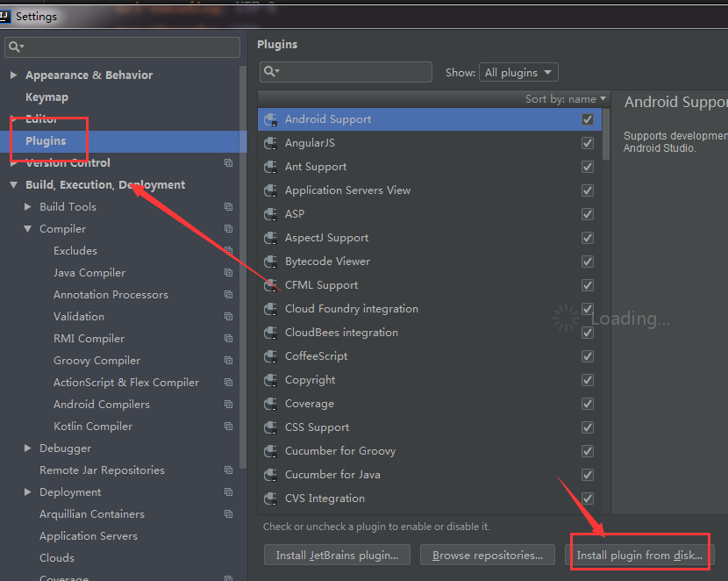Select Keymap in settings tree
Screen dimensions: 728x581
(x=46, y=97)
